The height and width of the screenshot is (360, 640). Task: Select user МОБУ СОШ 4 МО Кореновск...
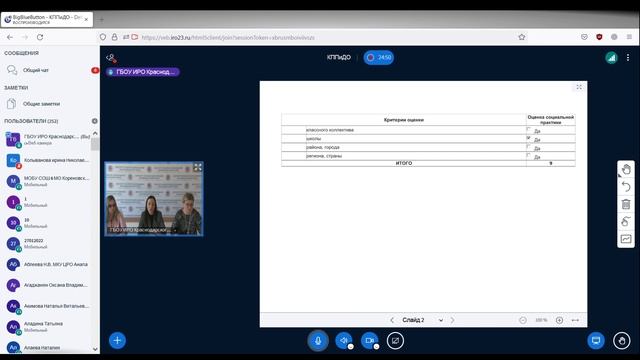(47, 181)
